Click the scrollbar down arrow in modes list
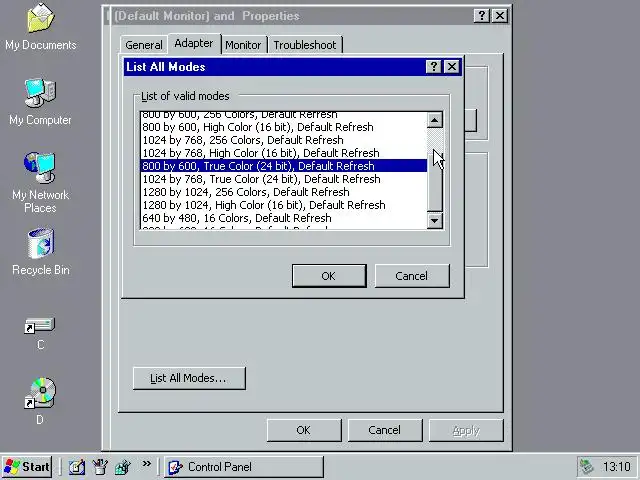 pyautogui.click(x=435, y=221)
